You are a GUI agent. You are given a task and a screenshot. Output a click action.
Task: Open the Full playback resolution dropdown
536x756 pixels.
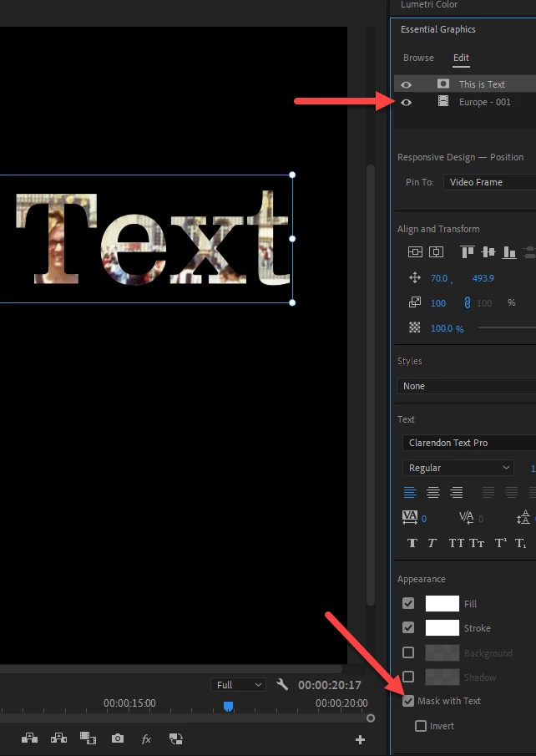[x=238, y=685]
